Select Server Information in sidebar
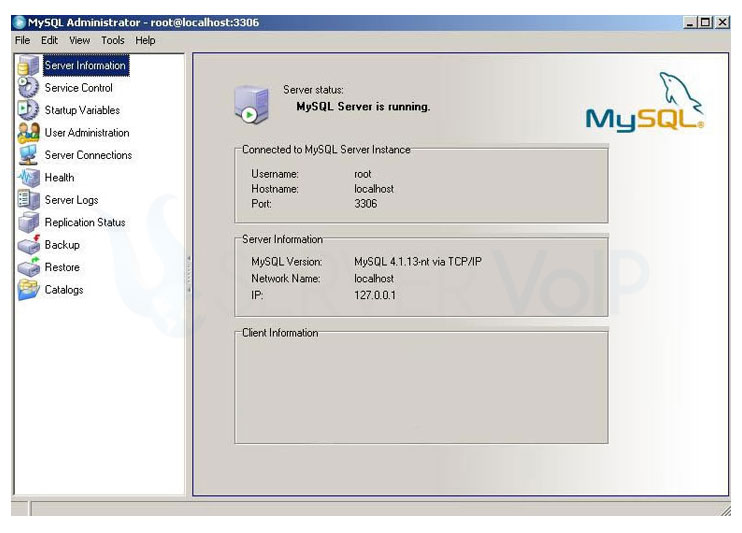Image resolution: width=742 pixels, height=533 pixels. 85,65
